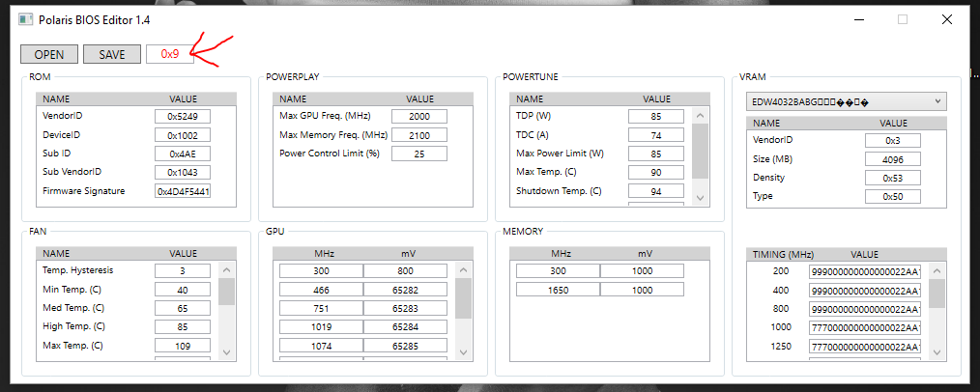Image resolution: width=980 pixels, height=392 pixels.
Task: Select the 1250 MHz timing value field
Action: click(x=865, y=346)
